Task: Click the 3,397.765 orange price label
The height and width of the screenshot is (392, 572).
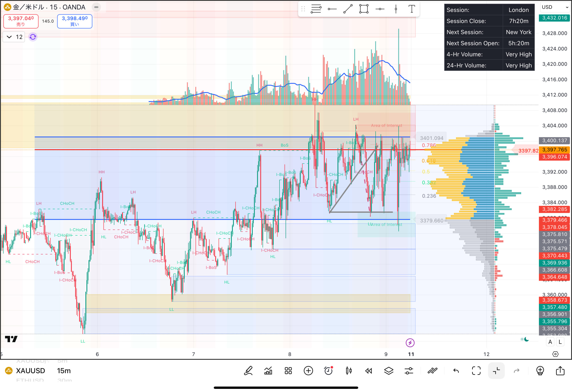Action: click(554, 150)
